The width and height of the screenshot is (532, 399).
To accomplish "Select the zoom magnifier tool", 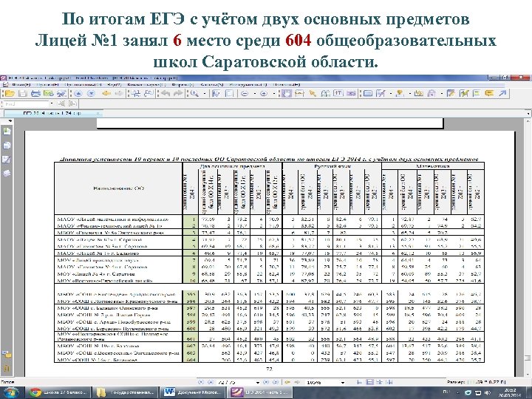I will pyautogui.click(x=194, y=94).
